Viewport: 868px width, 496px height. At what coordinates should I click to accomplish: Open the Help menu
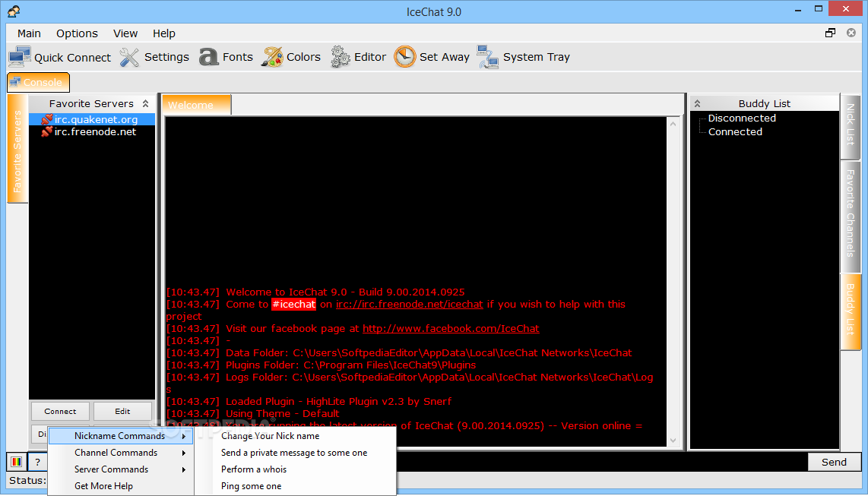click(x=164, y=33)
